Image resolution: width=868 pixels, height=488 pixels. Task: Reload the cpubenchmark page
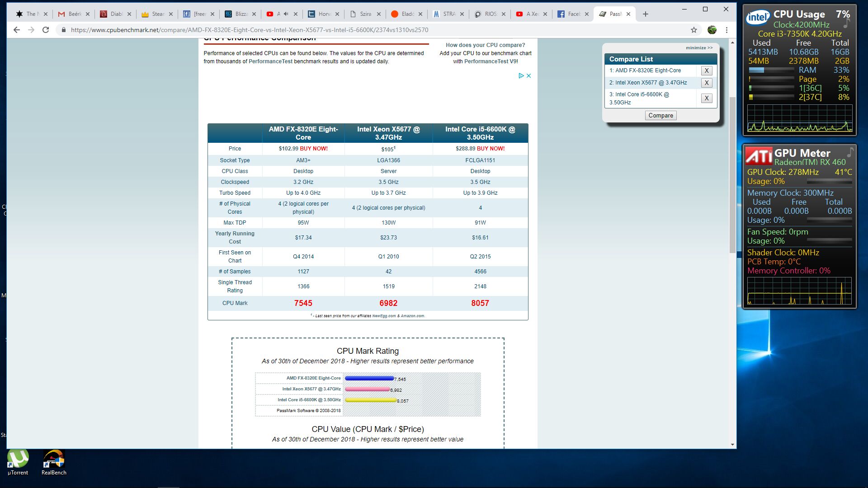click(46, 30)
